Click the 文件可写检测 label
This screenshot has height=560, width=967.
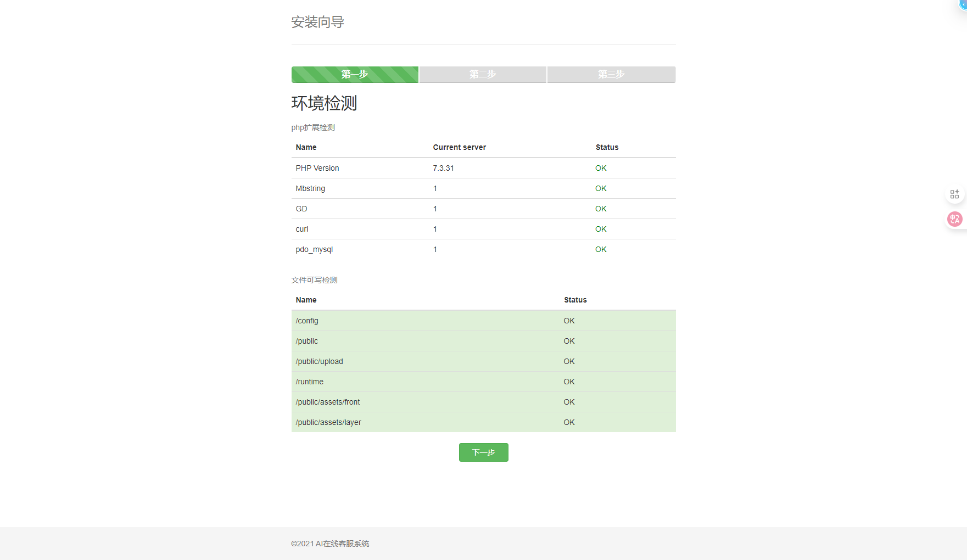(314, 280)
